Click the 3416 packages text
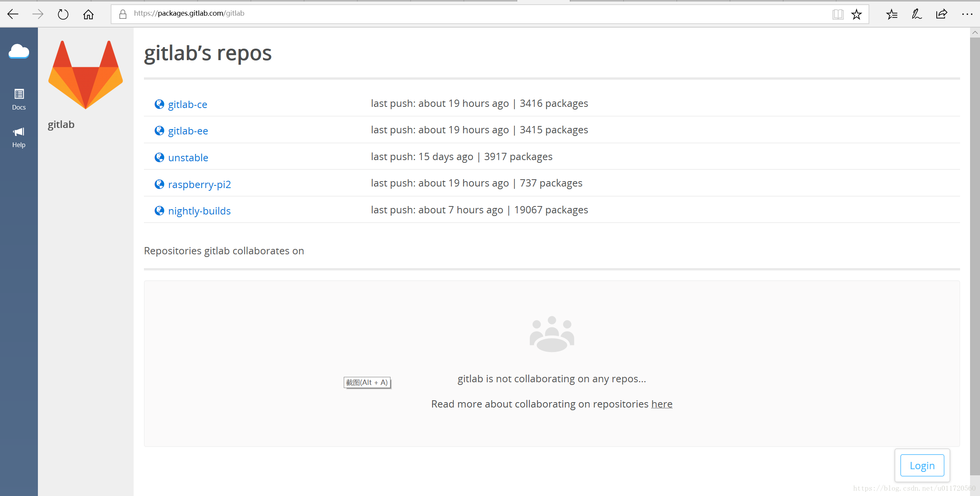980x496 pixels. coord(554,103)
